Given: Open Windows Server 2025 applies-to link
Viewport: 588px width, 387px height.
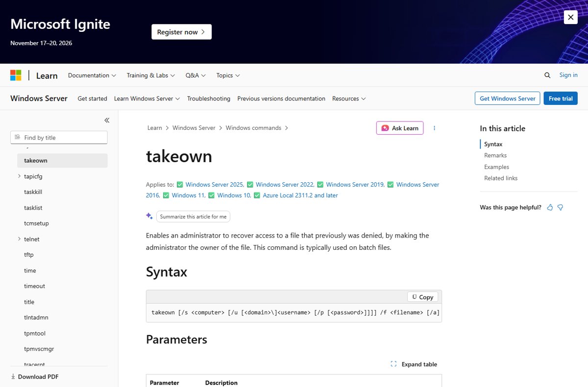Looking at the screenshot, I should coord(215,185).
